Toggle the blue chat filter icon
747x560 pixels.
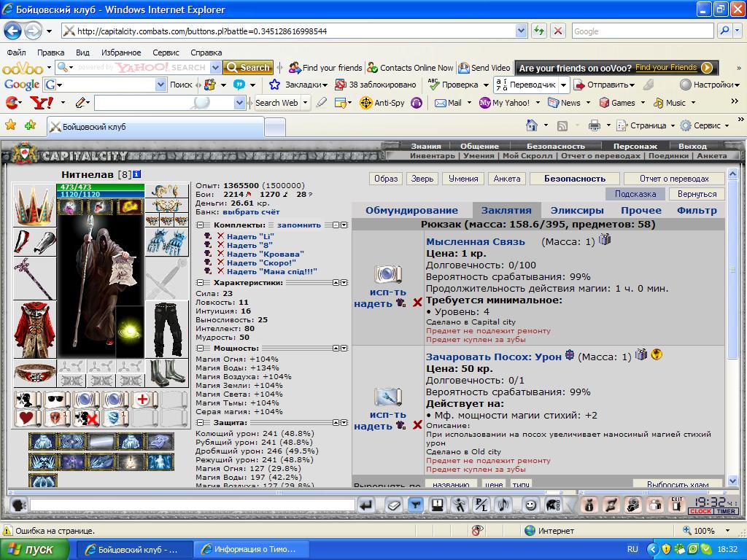416,505
